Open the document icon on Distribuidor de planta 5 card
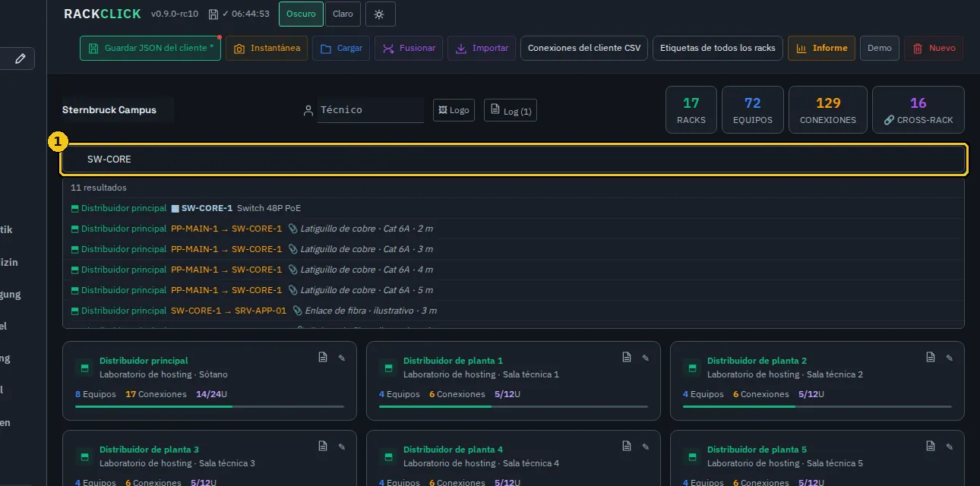Image resolution: width=980 pixels, height=486 pixels. click(931, 446)
